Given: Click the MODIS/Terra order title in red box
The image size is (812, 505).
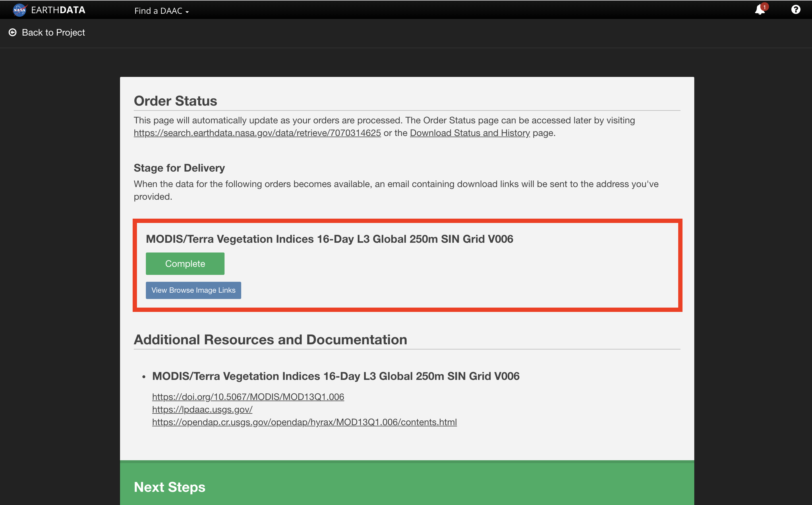Looking at the screenshot, I should click(329, 239).
